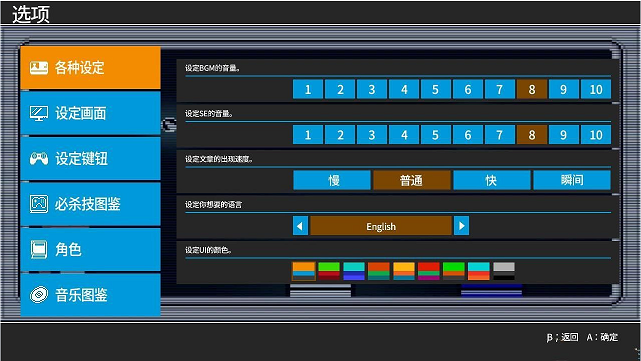Select 慢 text speed option
641x361 pixels.
[332, 180]
